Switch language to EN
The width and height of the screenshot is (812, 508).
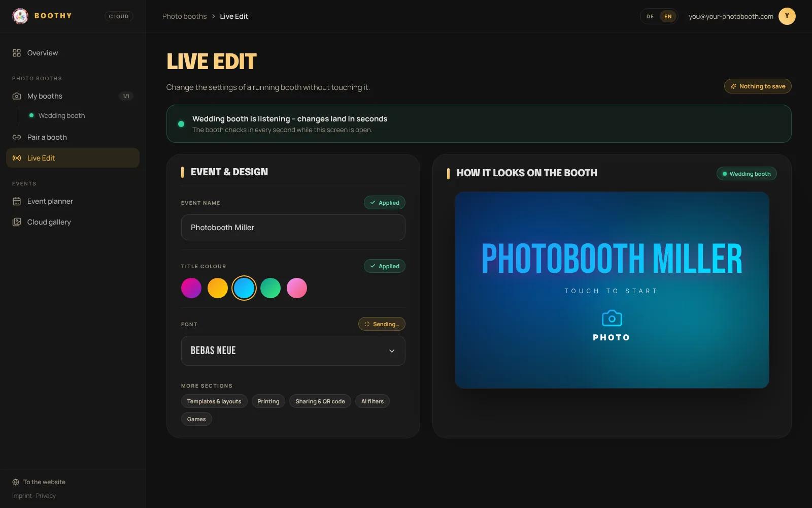668,16
